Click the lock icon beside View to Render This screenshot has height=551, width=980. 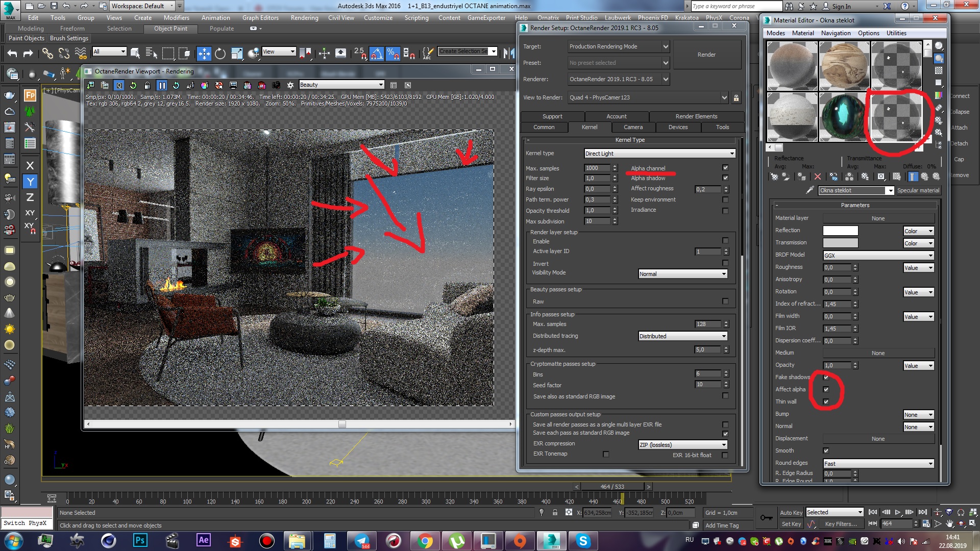736,97
